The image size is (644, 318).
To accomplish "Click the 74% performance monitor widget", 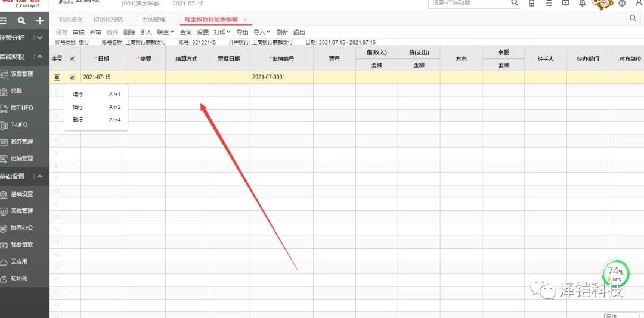I will pos(615,273).
